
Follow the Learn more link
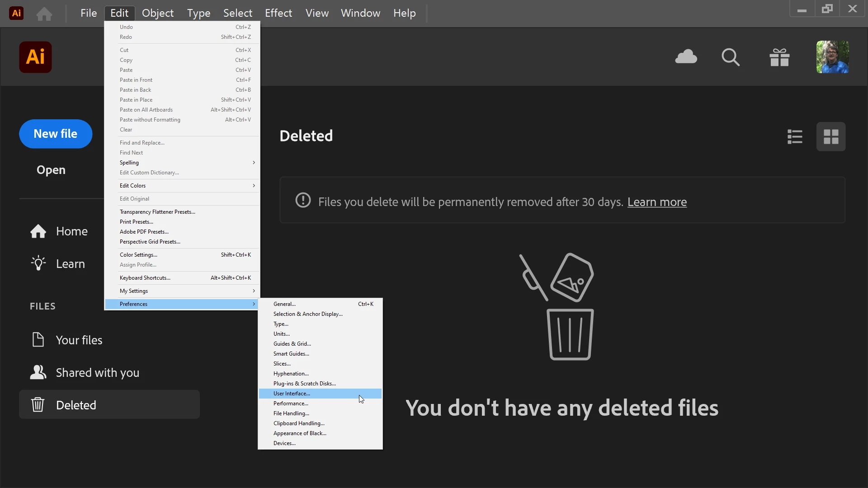tap(657, 202)
